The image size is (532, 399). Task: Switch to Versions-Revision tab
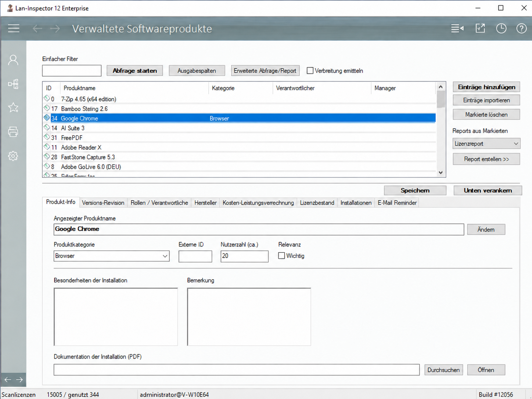(103, 203)
